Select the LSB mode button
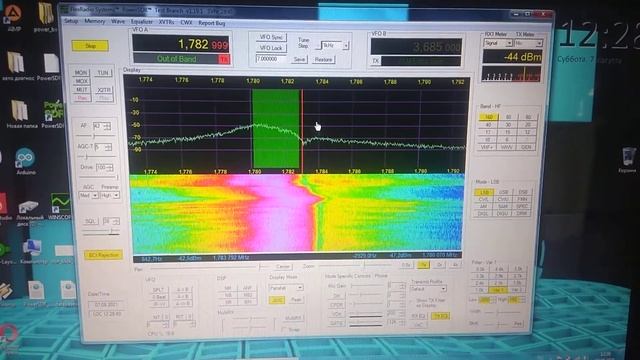The width and height of the screenshot is (640, 360). click(x=484, y=192)
